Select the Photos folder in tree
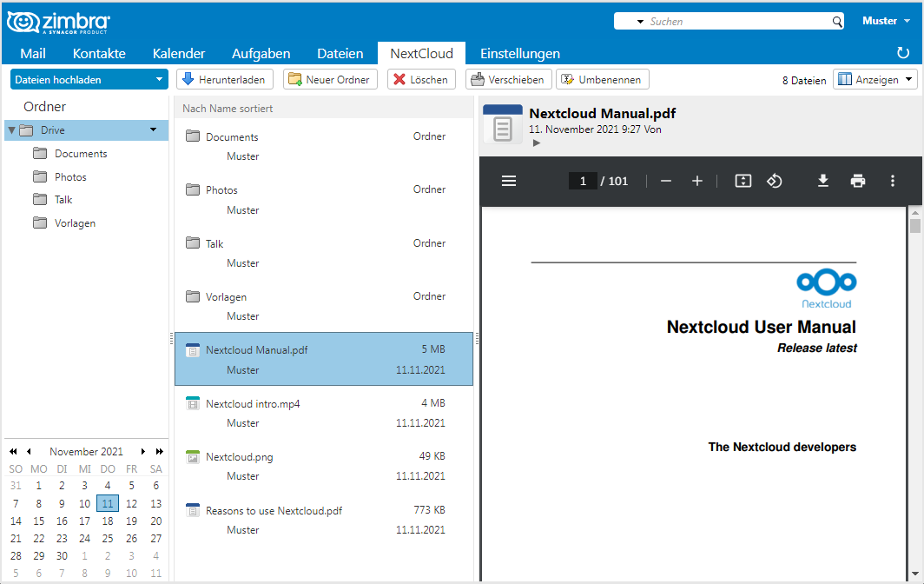 (70, 177)
